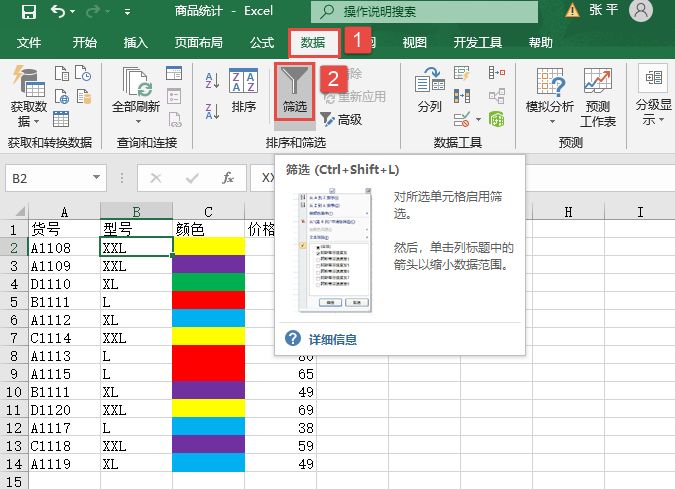The height and width of the screenshot is (489, 675).
Task: Switch to the 开发工具 ribbon tab
Action: (477, 43)
